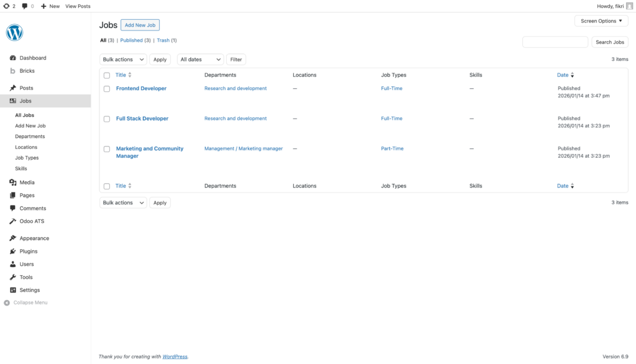
Task: Open Departments submenu item under Jobs
Action: coord(30,137)
